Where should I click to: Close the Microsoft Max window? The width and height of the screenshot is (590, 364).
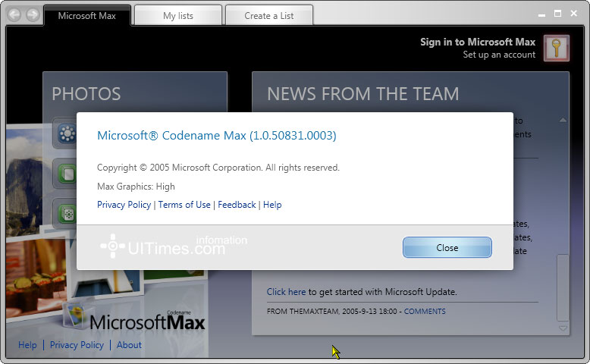[x=574, y=14]
